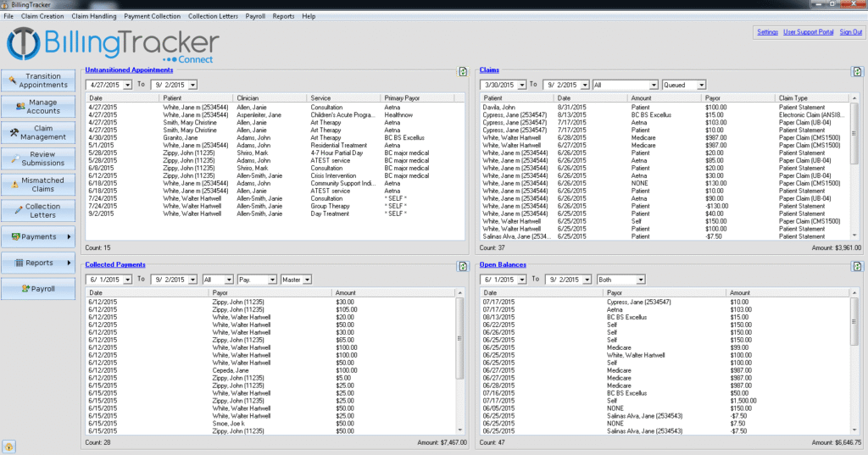Open Claim Management from sidebar
Screen dimensions: 868x455
pyautogui.click(x=38, y=133)
